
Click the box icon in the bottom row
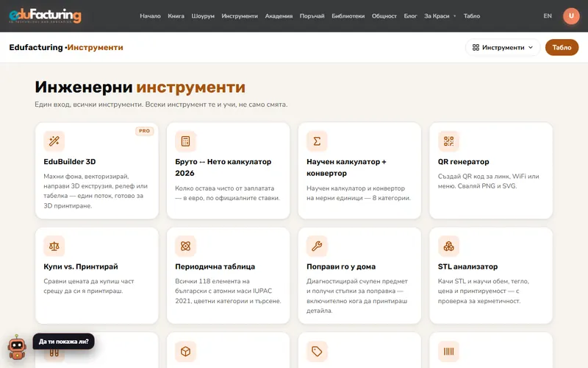[x=186, y=351]
